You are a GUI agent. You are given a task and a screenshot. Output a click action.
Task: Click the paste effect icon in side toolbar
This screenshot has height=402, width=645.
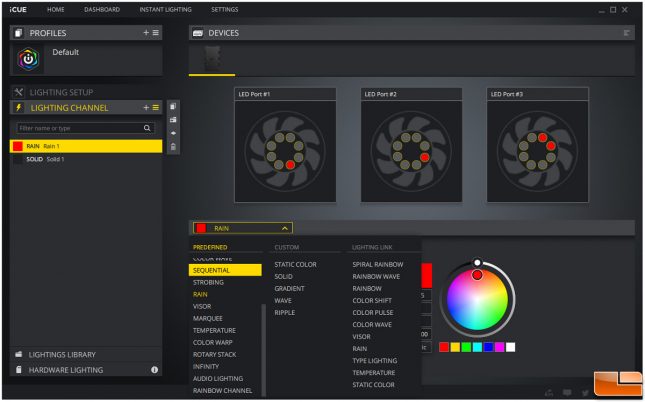[x=173, y=120]
